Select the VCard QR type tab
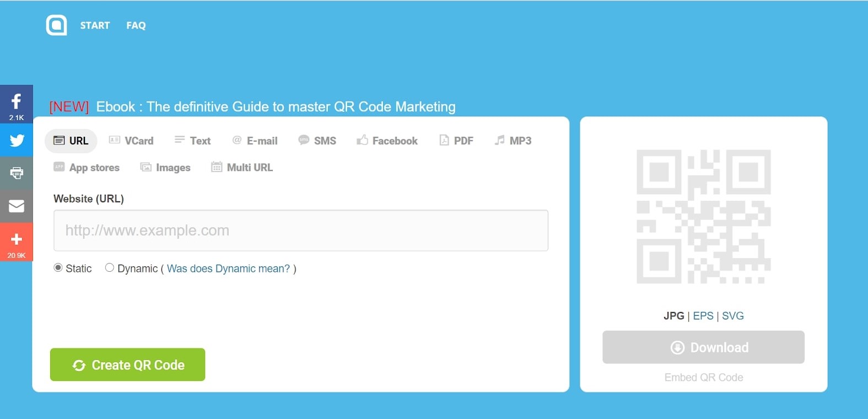The width and height of the screenshot is (868, 419). [x=131, y=141]
